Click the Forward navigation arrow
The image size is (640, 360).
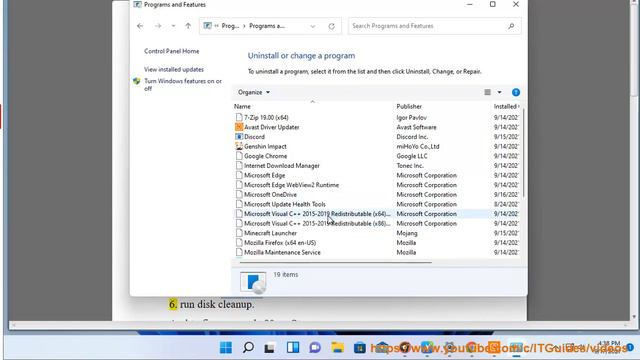point(158,26)
